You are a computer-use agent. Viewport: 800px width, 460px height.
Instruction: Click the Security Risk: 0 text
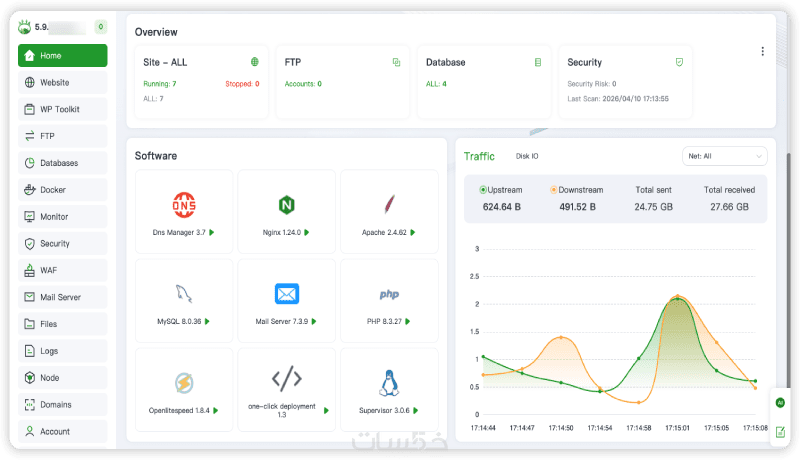(592, 84)
